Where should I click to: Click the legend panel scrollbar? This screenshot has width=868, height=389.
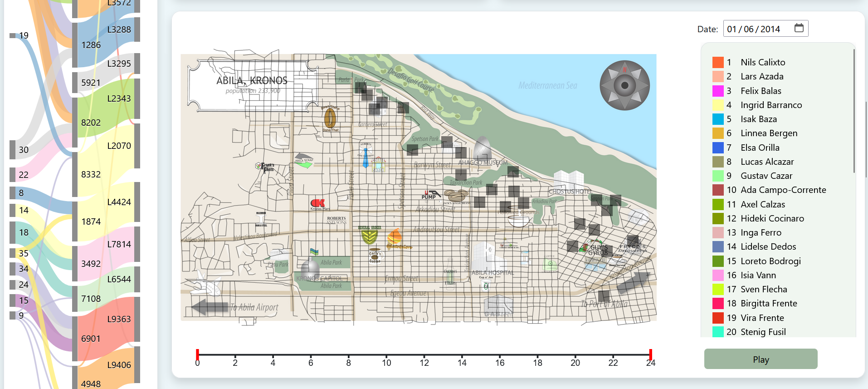(x=854, y=111)
